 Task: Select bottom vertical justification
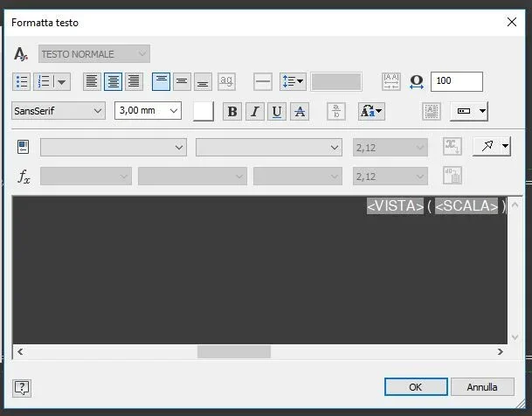(204, 82)
